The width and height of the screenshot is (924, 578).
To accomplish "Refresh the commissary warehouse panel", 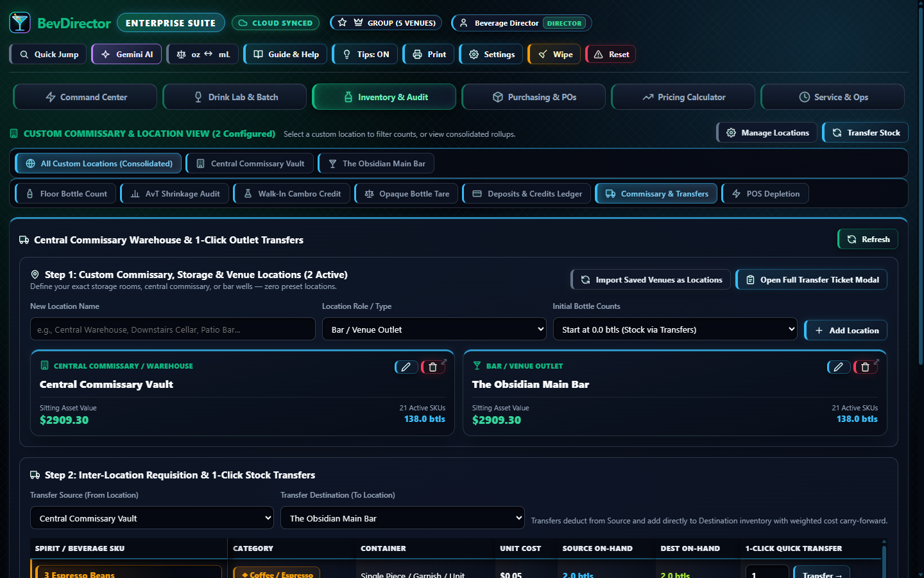I will click(x=868, y=239).
